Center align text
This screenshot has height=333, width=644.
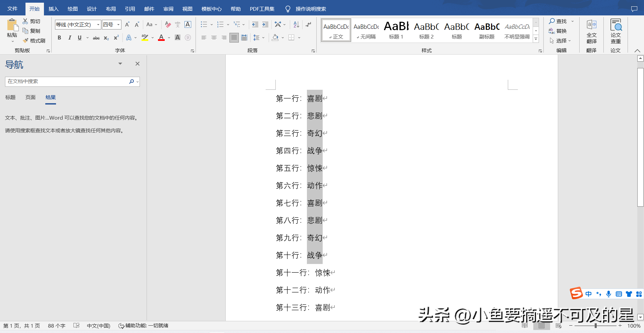coord(214,38)
